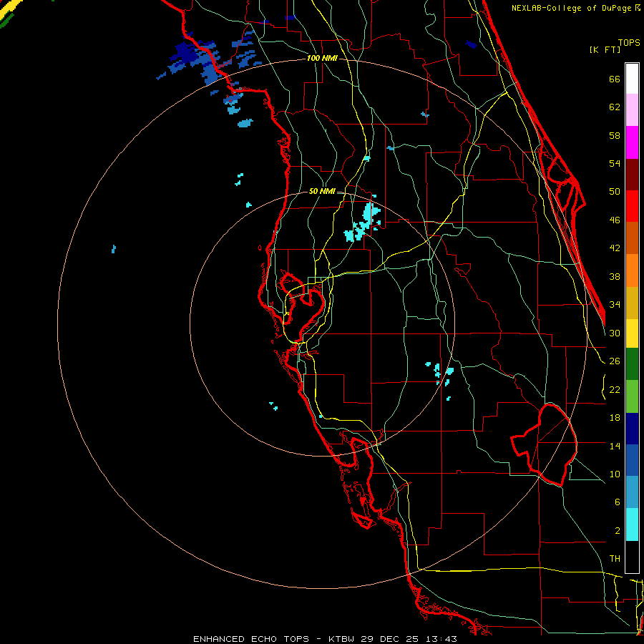The width and height of the screenshot is (644, 644).
Task: Click legend value 66
Action: click(615, 79)
